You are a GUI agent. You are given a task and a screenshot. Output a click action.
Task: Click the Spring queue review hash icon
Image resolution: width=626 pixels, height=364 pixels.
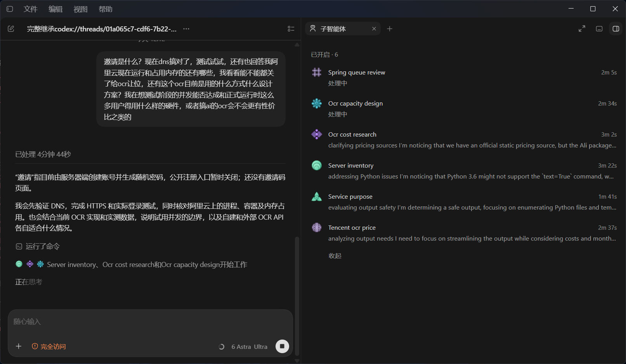click(x=317, y=72)
